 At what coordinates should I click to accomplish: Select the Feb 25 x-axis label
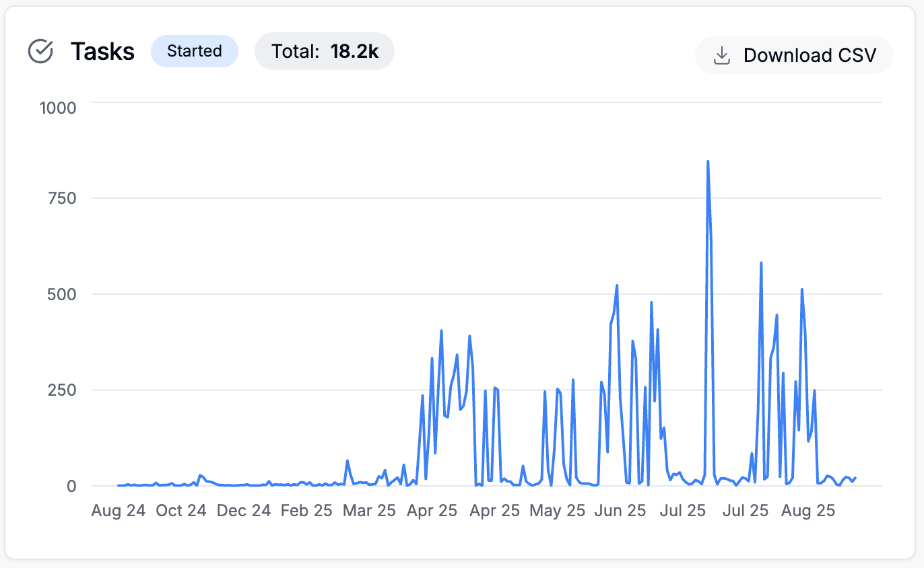306,511
